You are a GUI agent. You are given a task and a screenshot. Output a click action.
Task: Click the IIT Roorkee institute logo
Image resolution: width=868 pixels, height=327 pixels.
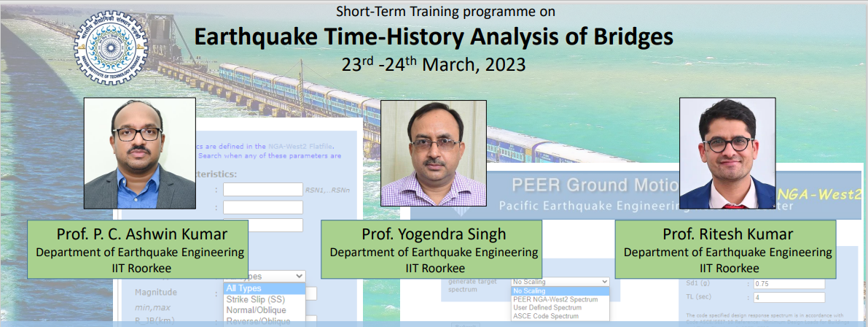click(115, 47)
